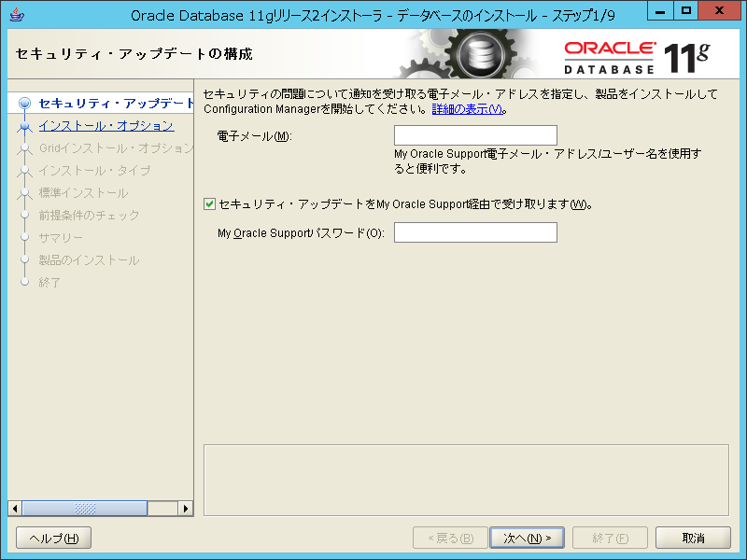Image resolution: width=747 pixels, height=560 pixels.
Task: Open the インストール・オプション step link
Action: tap(106, 126)
